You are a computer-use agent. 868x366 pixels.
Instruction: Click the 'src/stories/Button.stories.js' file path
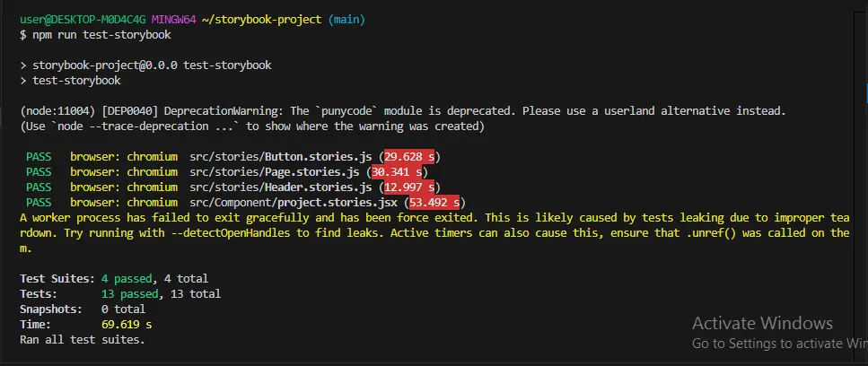click(x=281, y=157)
